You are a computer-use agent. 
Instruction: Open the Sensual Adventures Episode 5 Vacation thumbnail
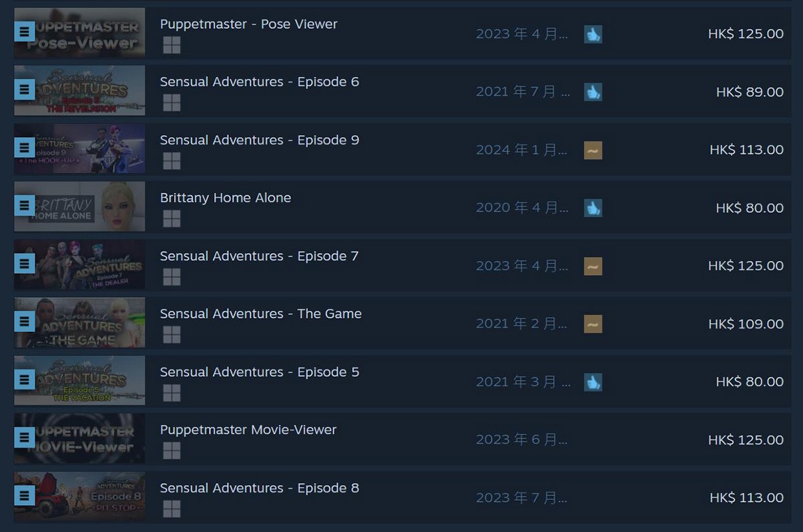80,380
